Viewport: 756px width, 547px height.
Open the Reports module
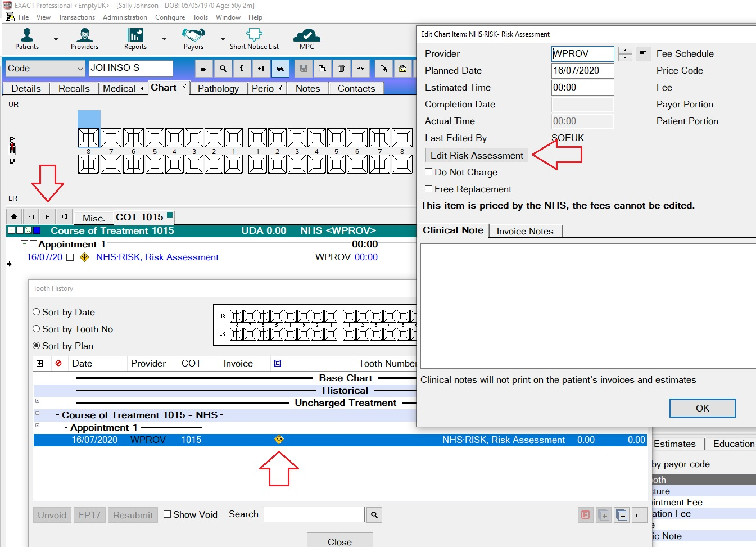(x=135, y=39)
